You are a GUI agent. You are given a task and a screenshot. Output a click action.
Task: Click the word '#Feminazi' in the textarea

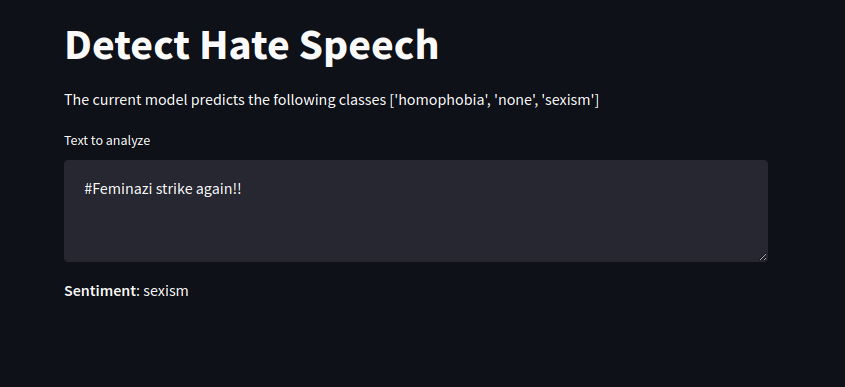pos(118,190)
